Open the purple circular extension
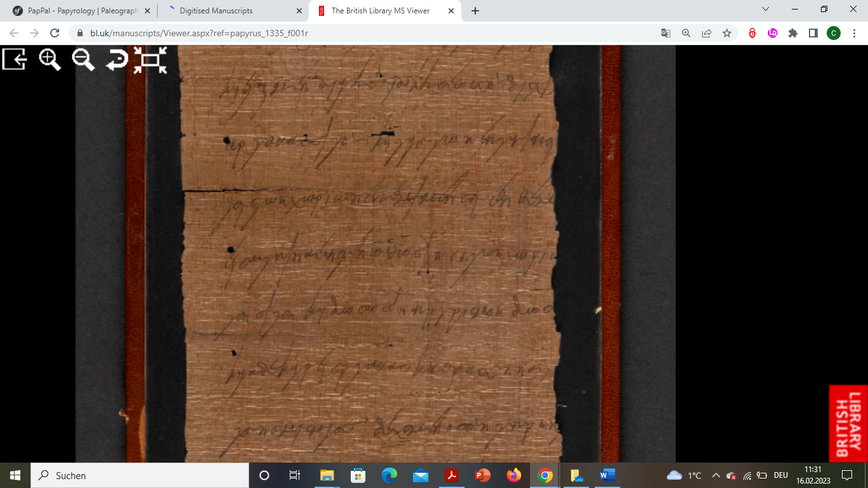868x488 pixels. click(x=773, y=33)
